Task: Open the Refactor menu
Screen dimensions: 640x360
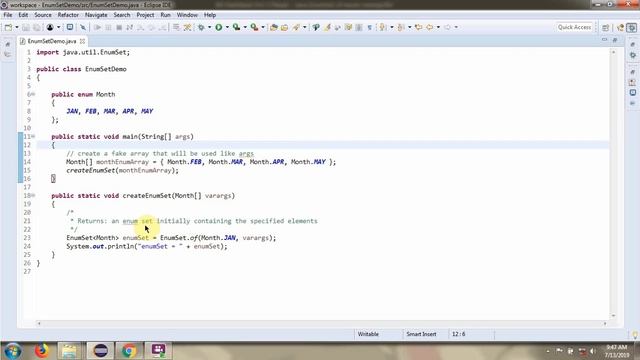Action: coord(68,15)
